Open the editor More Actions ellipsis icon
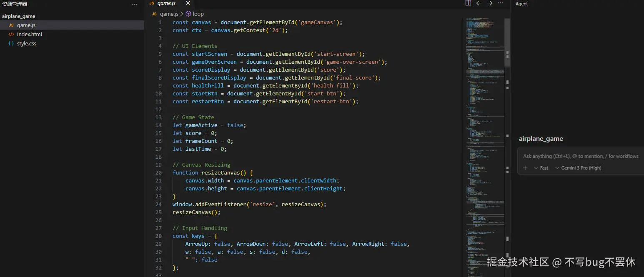The width and height of the screenshot is (644, 277). 500,3
